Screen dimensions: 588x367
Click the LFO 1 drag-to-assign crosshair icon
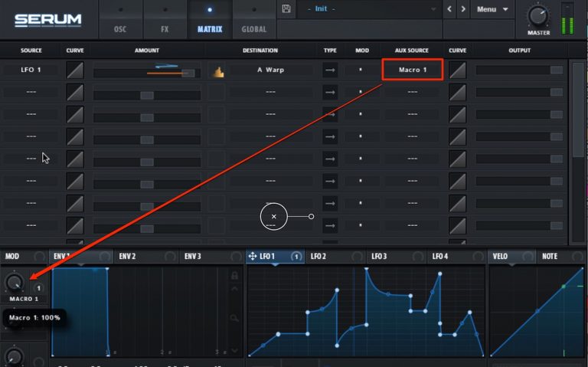coord(253,256)
